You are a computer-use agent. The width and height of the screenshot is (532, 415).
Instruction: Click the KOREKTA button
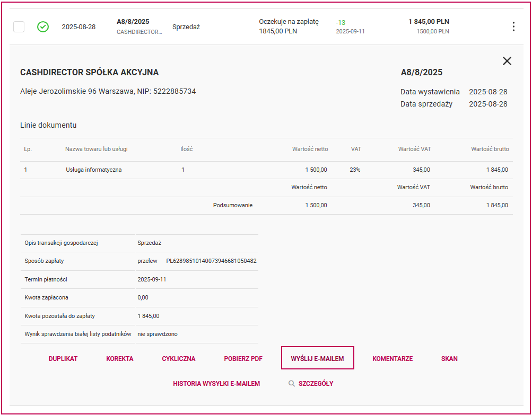[x=120, y=359]
